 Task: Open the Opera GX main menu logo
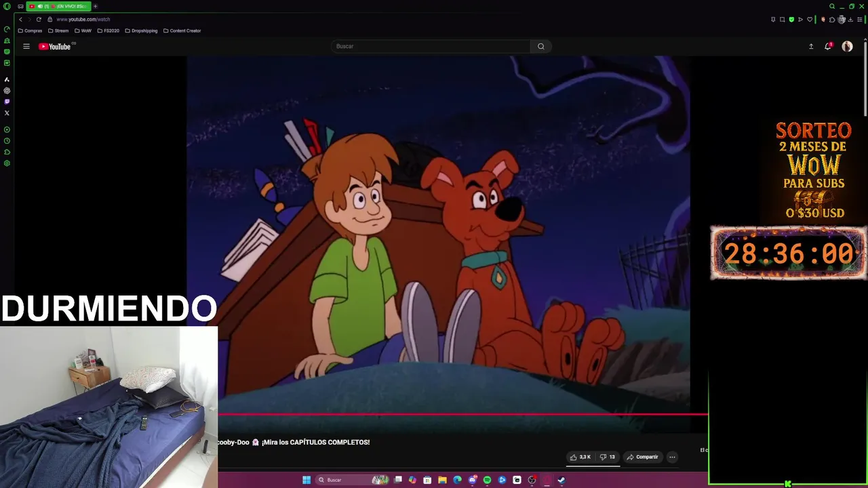click(x=7, y=6)
